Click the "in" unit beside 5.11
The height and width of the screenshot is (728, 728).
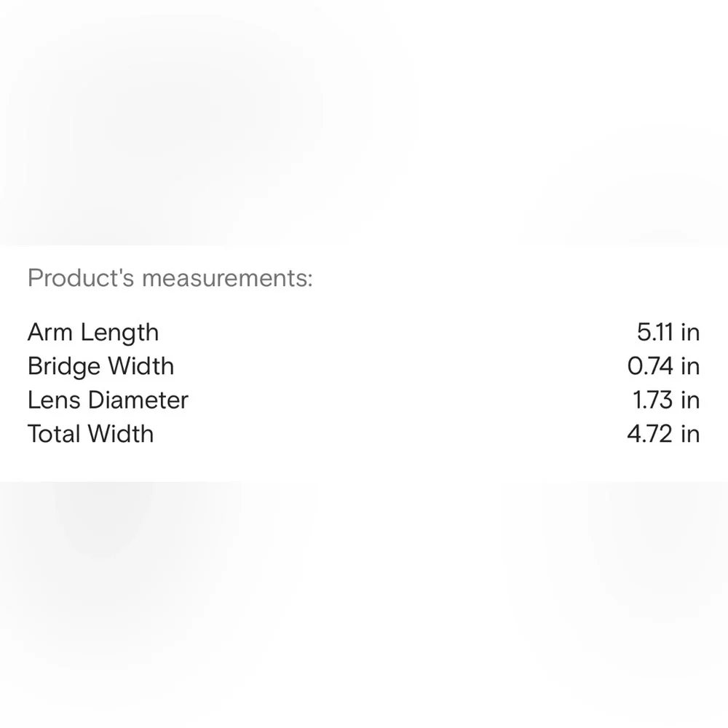pos(690,333)
